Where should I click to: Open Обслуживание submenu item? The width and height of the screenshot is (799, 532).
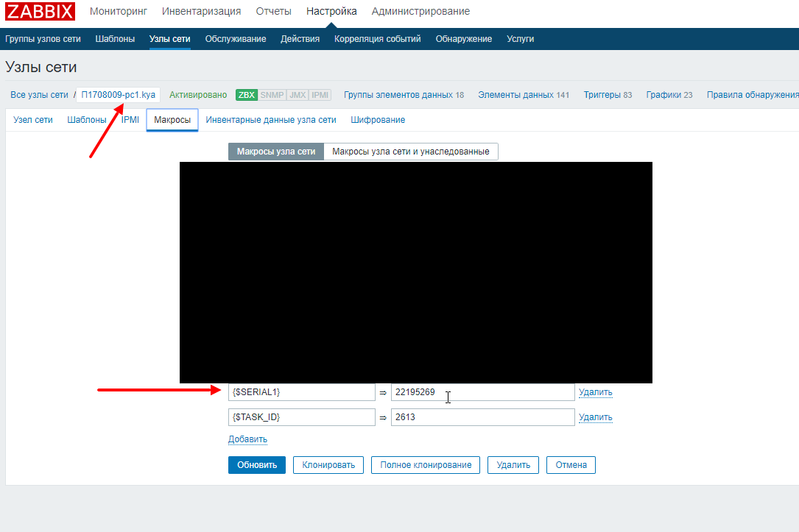tap(236, 39)
